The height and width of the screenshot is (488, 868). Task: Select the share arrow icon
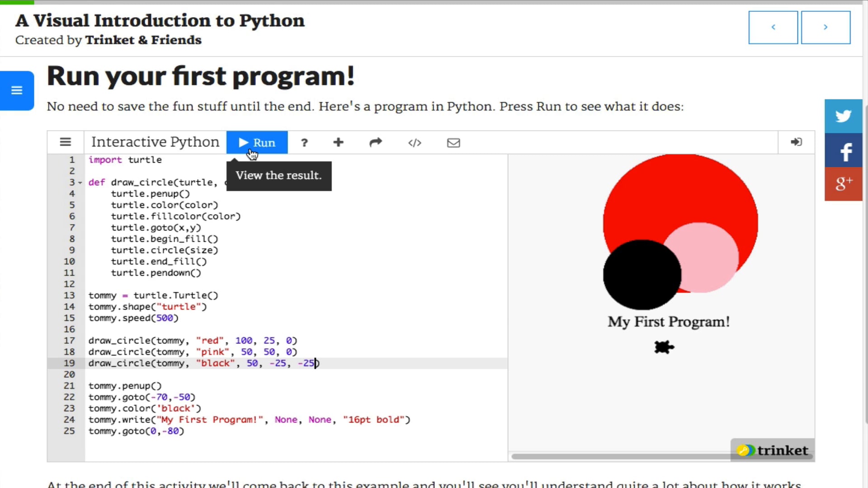click(x=376, y=143)
